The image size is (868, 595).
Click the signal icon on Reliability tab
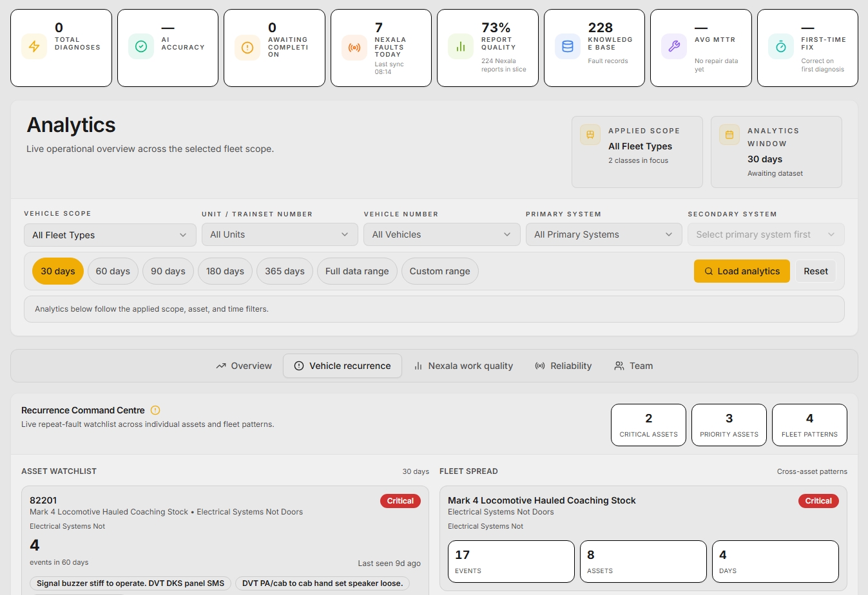540,366
